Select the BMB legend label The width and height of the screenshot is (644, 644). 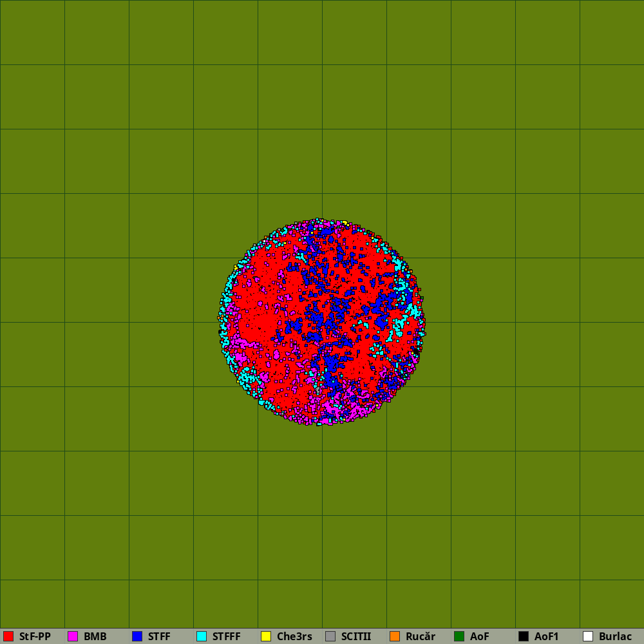[x=95, y=636]
